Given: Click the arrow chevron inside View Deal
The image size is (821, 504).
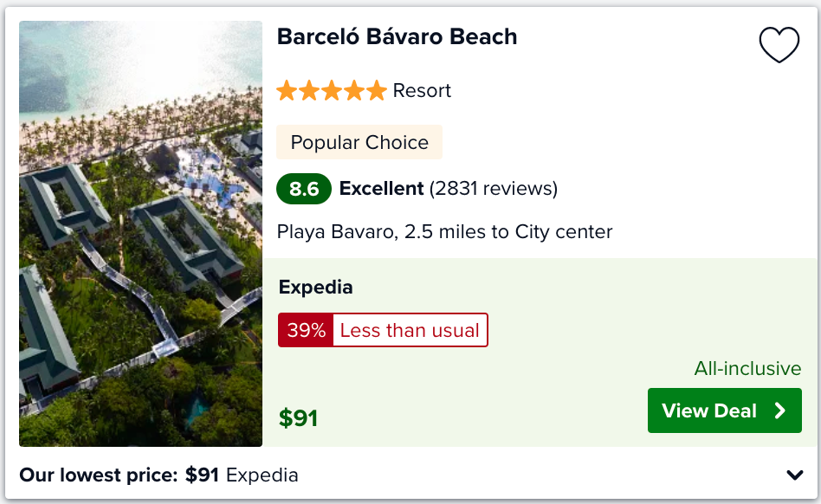Looking at the screenshot, I should [780, 410].
